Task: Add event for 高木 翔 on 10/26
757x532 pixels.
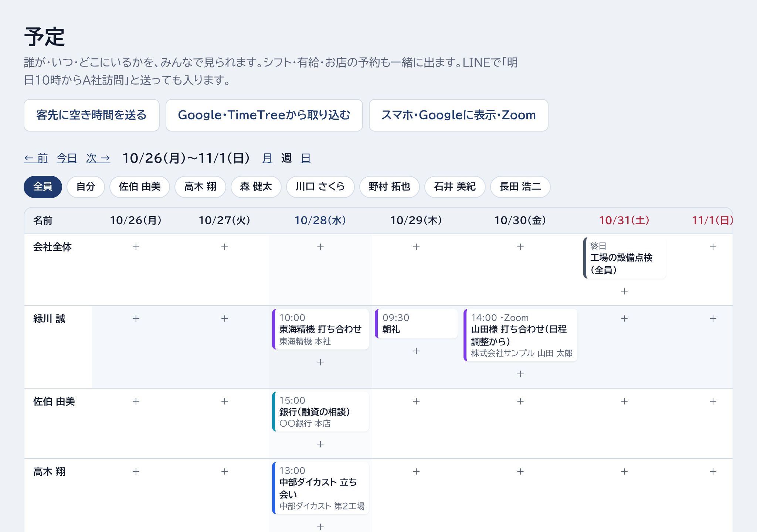Action: coord(136,471)
